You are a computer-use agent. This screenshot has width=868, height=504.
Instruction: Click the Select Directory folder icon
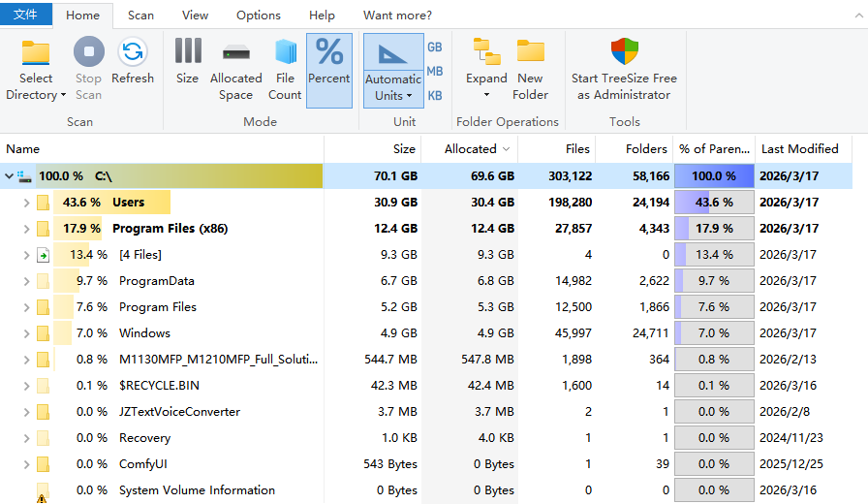click(36, 54)
